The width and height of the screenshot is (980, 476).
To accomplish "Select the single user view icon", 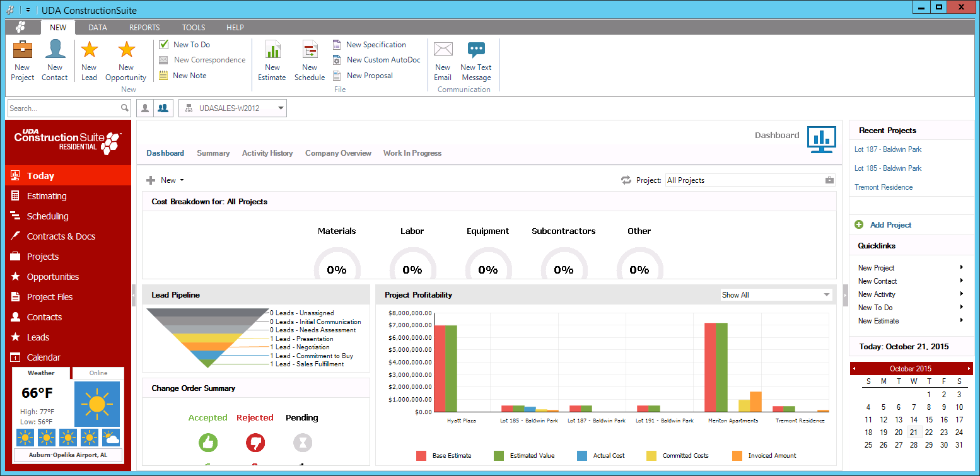I will (x=145, y=108).
